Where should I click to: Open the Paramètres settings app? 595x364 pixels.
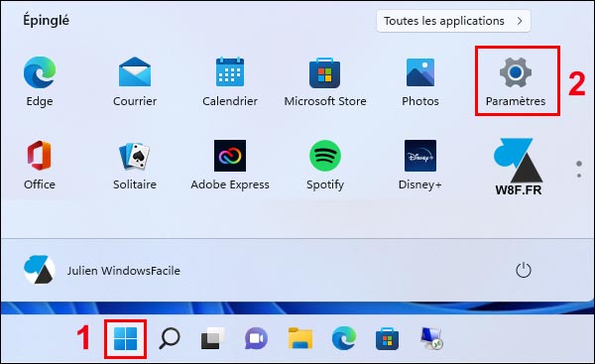[516, 81]
